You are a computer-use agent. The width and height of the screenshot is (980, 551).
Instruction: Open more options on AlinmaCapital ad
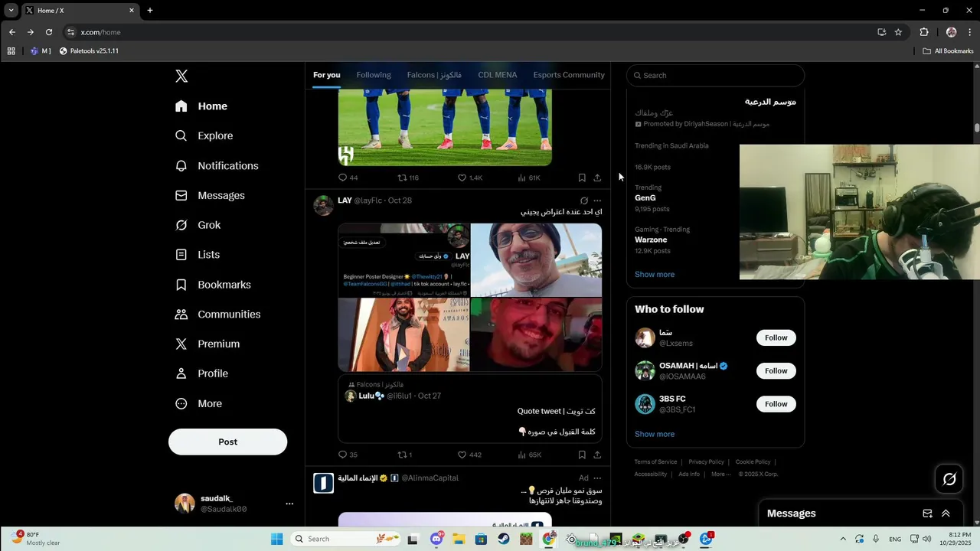(597, 478)
